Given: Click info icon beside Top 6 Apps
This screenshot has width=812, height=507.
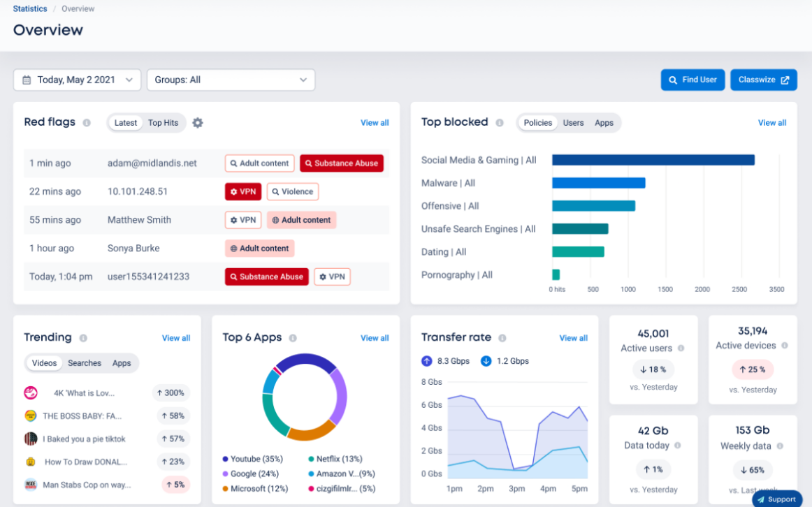Looking at the screenshot, I should [293, 338].
